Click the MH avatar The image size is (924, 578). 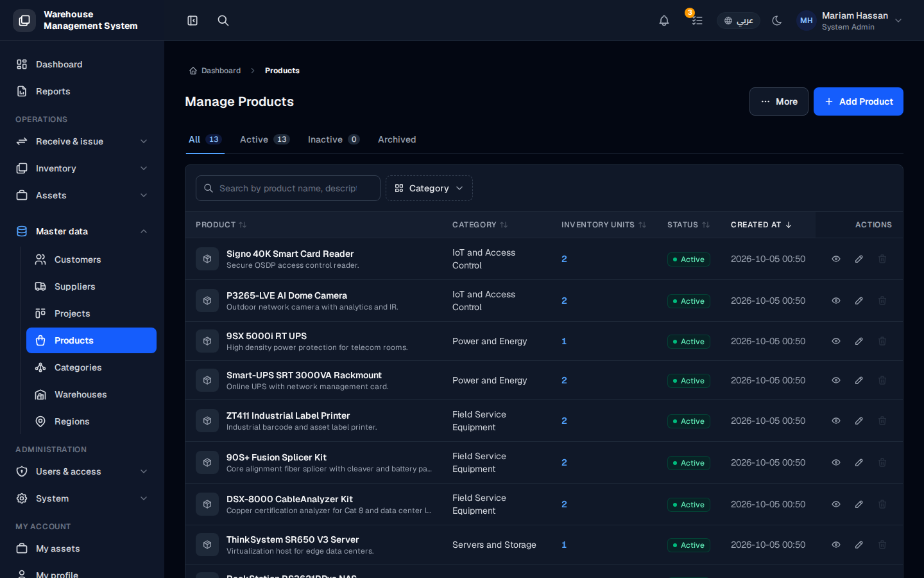[807, 21]
